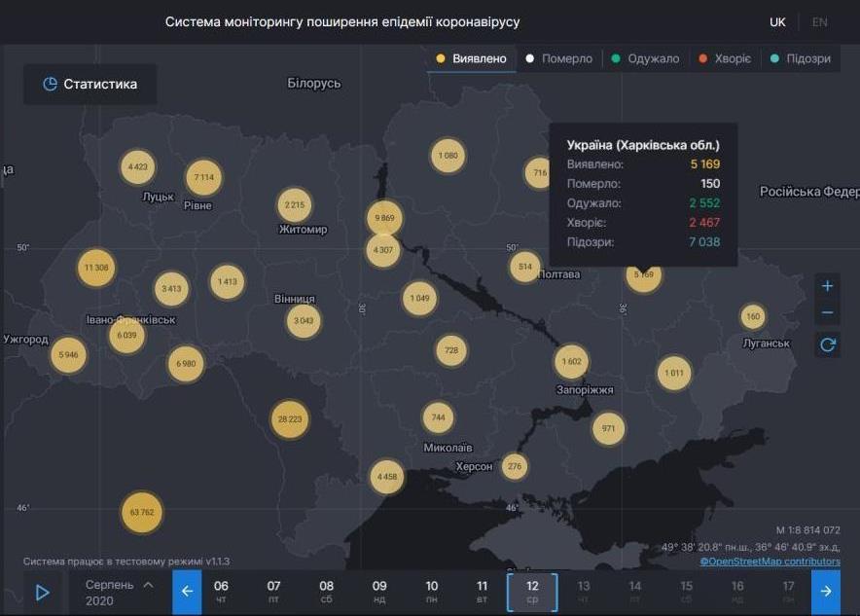Click the 63 762 cluster marker

(142, 512)
